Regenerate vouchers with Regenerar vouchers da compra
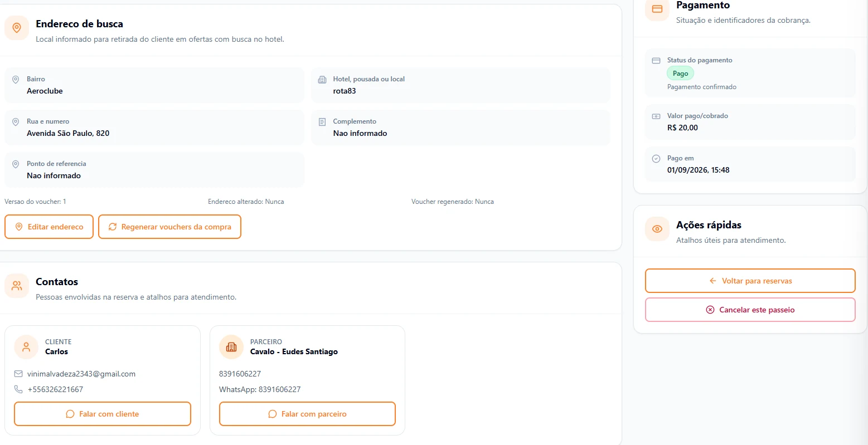 coord(169,227)
